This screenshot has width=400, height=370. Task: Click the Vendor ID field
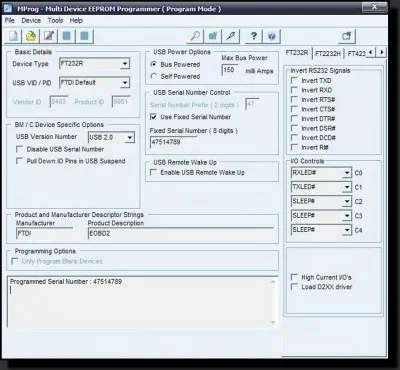click(x=59, y=101)
